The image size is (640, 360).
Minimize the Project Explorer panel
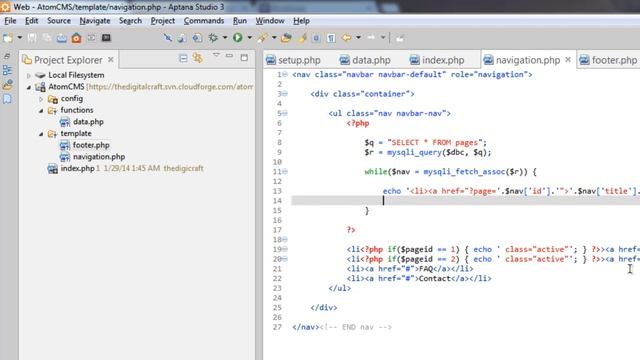point(229,56)
